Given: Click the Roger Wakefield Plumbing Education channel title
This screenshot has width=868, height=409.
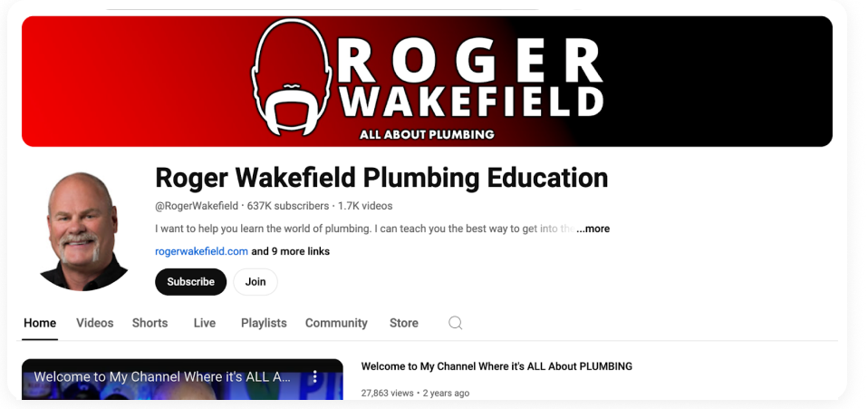Looking at the screenshot, I should pyautogui.click(x=381, y=178).
